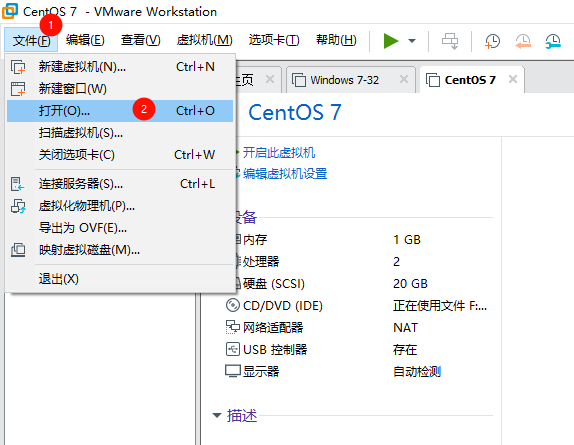Select 打开(O)... in the file menu
The width and height of the screenshot is (574, 445).
coord(120,111)
